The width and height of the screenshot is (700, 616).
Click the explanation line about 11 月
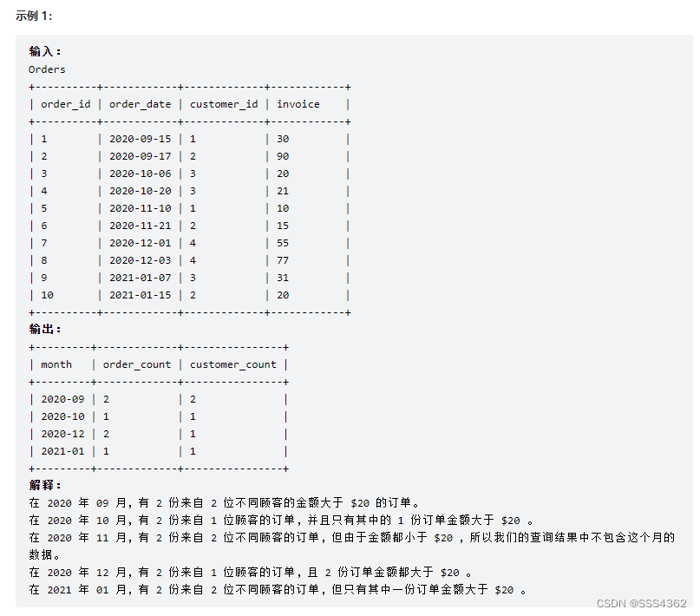pyautogui.click(x=352, y=546)
